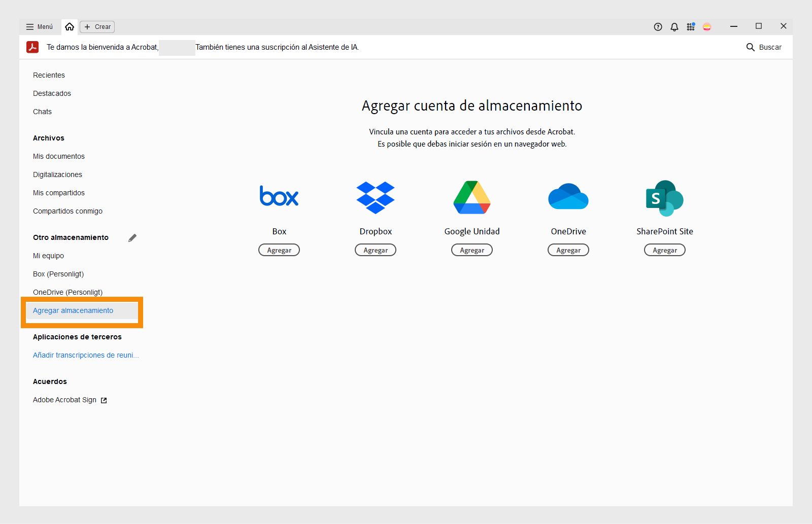Open the Chats section
The image size is (812, 524).
click(x=42, y=112)
